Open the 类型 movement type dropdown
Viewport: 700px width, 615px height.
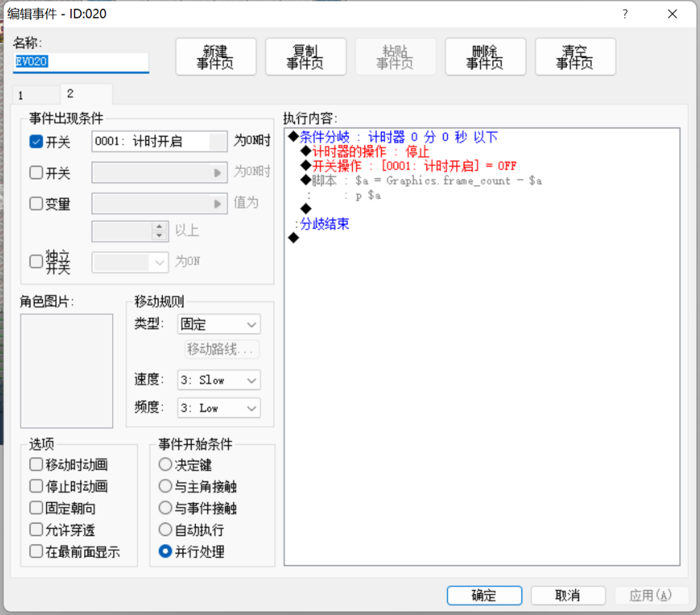219,324
